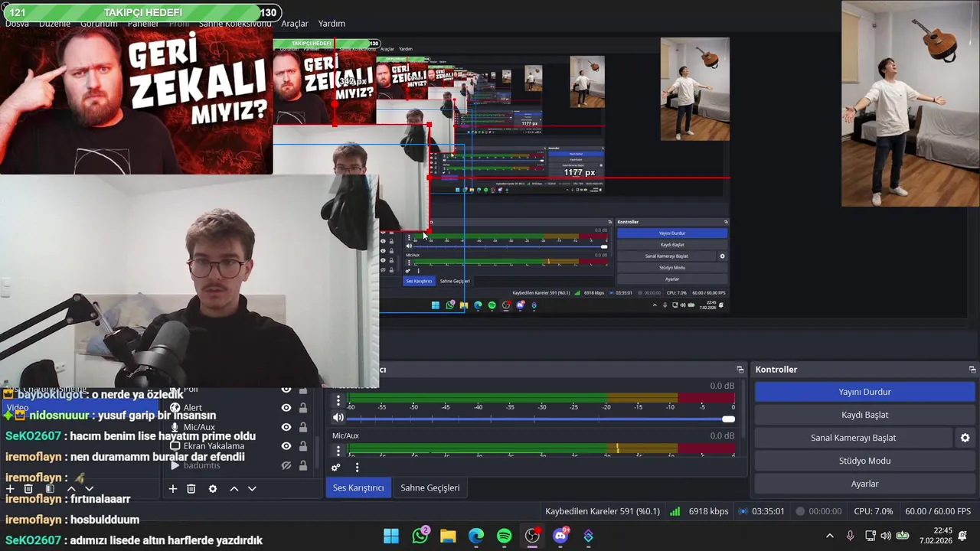Image resolution: width=980 pixels, height=551 pixels.
Task: Hide the Poll source eye icon
Action: pos(286,390)
